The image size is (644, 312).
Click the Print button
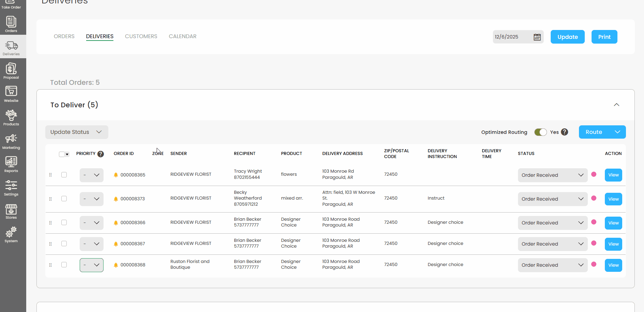[x=604, y=37]
